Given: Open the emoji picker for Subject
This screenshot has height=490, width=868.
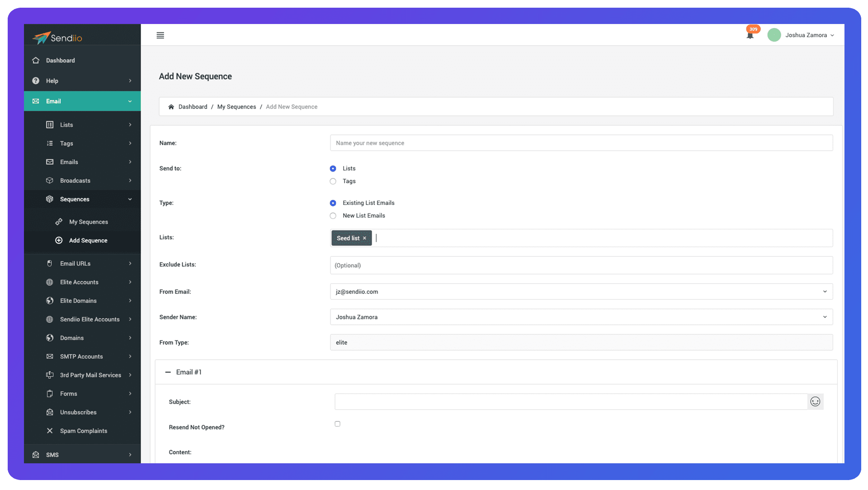Looking at the screenshot, I should tap(815, 402).
